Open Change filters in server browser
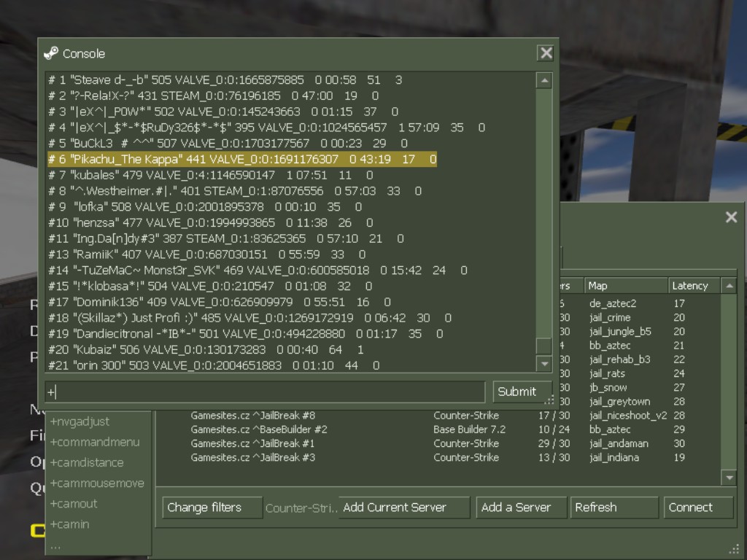The image size is (747, 560). pos(212,507)
